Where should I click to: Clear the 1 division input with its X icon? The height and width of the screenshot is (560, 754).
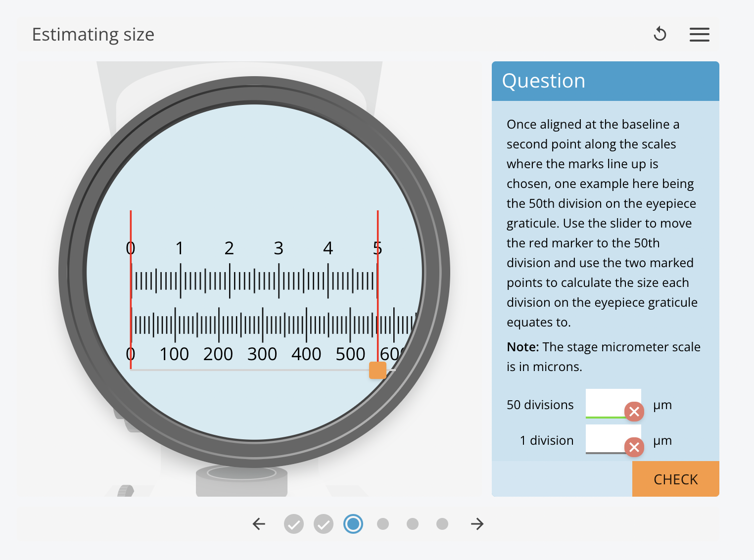coord(635,447)
